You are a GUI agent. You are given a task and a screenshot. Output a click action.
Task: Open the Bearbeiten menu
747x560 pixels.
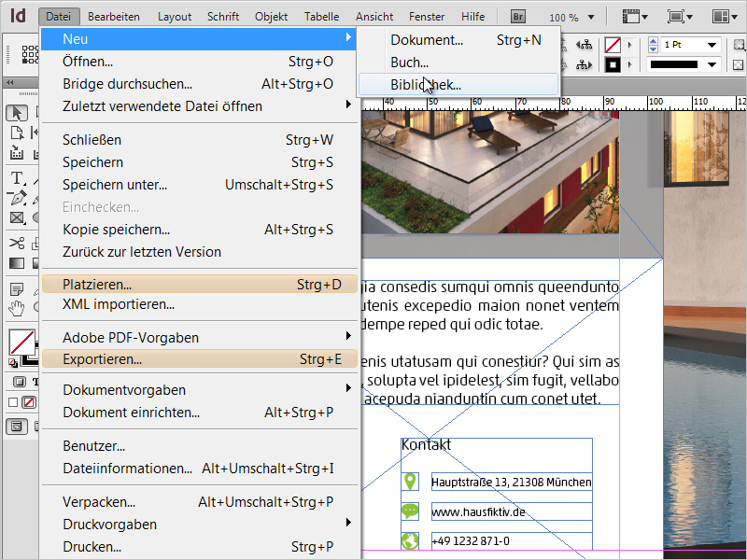[115, 17]
